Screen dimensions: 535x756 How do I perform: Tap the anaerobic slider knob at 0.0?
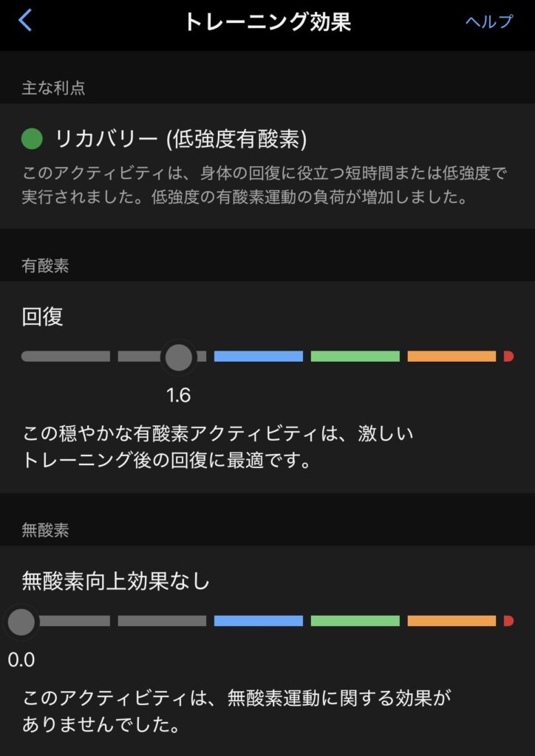coord(21,621)
